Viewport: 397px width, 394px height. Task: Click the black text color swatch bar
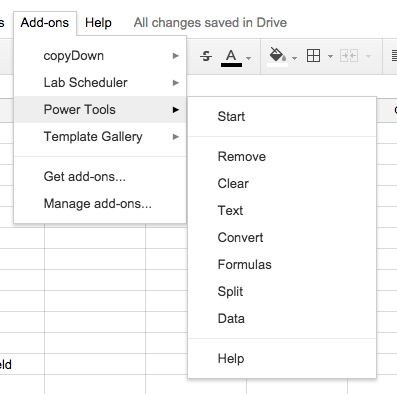[x=231, y=65]
